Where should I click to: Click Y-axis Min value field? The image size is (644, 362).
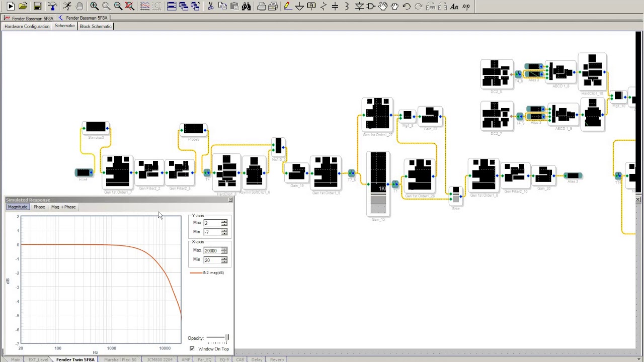click(212, 232)
